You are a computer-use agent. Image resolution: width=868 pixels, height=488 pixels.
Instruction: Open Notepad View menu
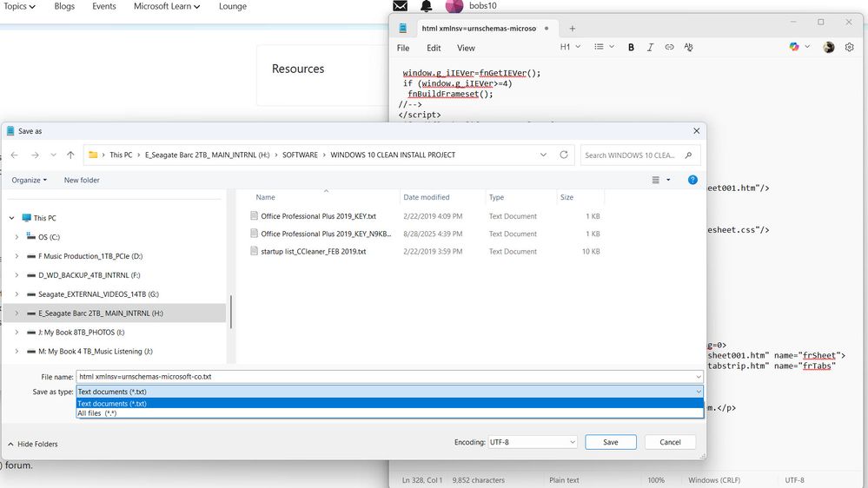tap(466, 48)
